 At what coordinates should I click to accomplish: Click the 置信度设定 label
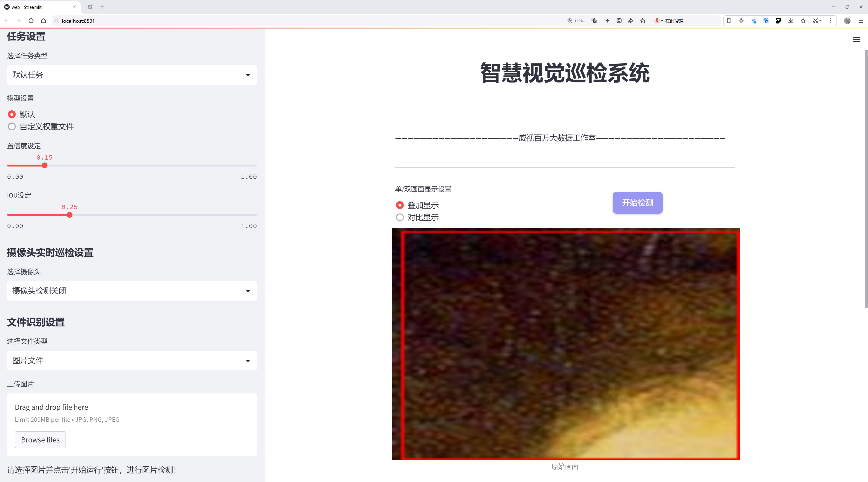24,146
